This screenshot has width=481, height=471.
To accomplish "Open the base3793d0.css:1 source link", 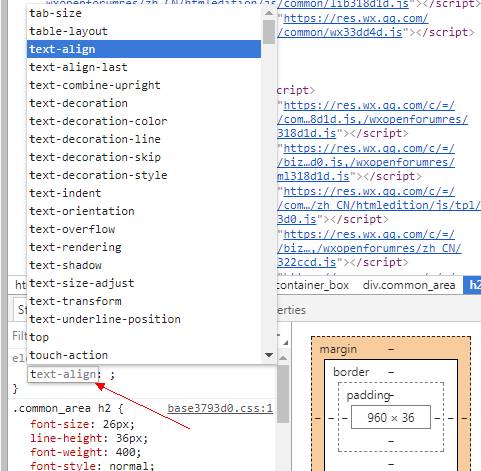I will 220,408.
